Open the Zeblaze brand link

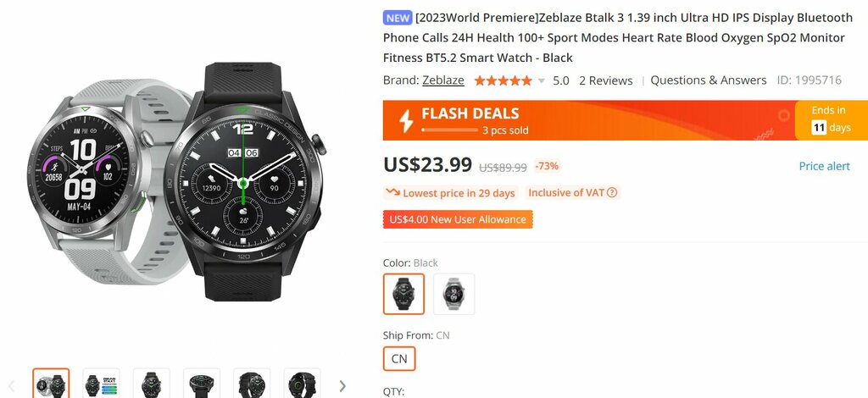pos(442,80)
